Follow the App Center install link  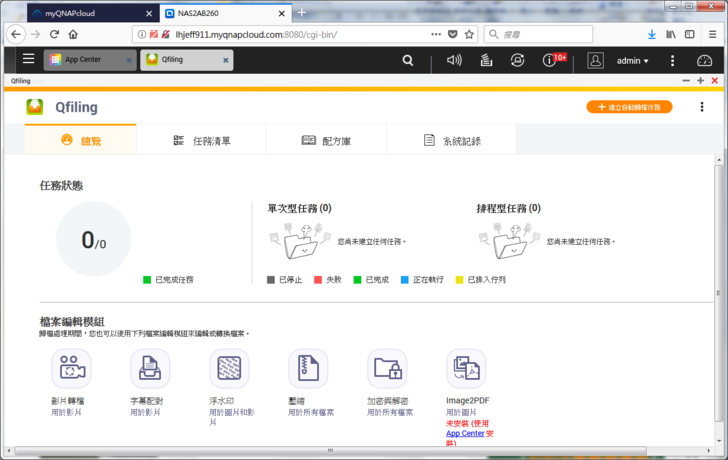click(465, 434)
